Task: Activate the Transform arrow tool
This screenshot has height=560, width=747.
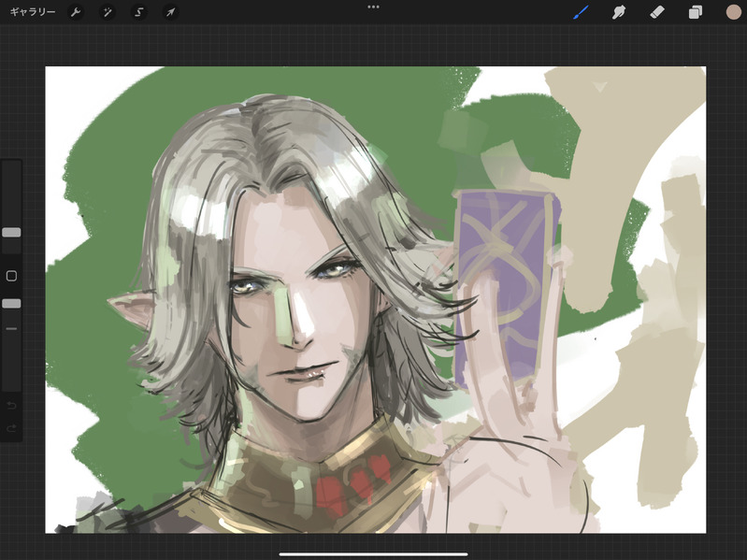Action: pyautogui.click(x=170, y=12)
